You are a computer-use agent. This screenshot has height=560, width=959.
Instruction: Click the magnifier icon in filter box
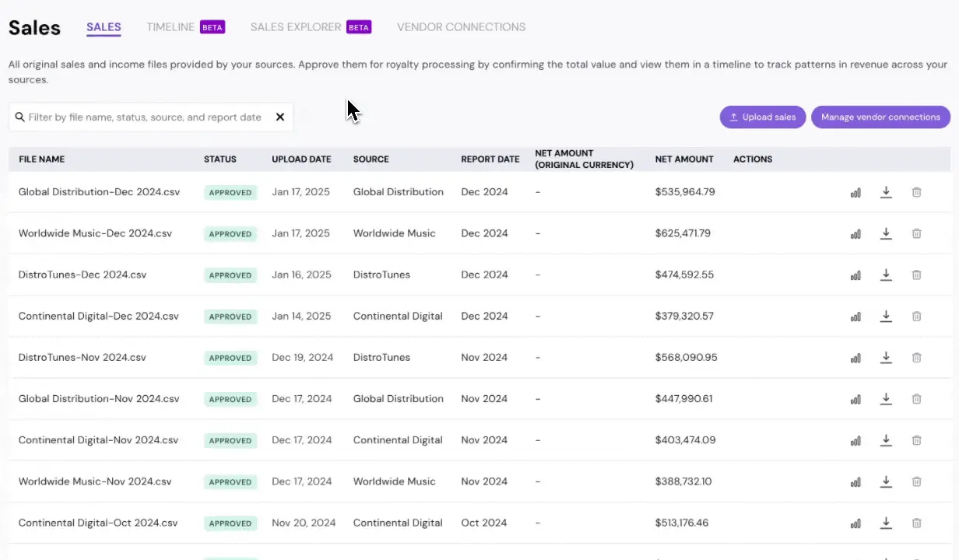point(19,117)
